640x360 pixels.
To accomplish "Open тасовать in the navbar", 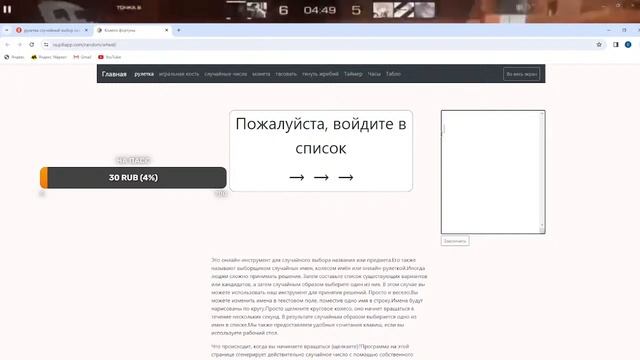I will coord(286,74).
